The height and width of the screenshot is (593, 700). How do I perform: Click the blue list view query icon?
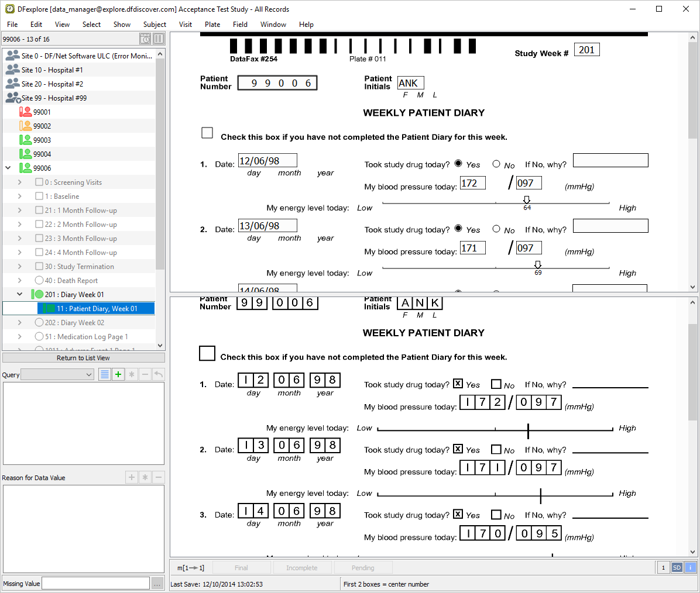[105, 374]
